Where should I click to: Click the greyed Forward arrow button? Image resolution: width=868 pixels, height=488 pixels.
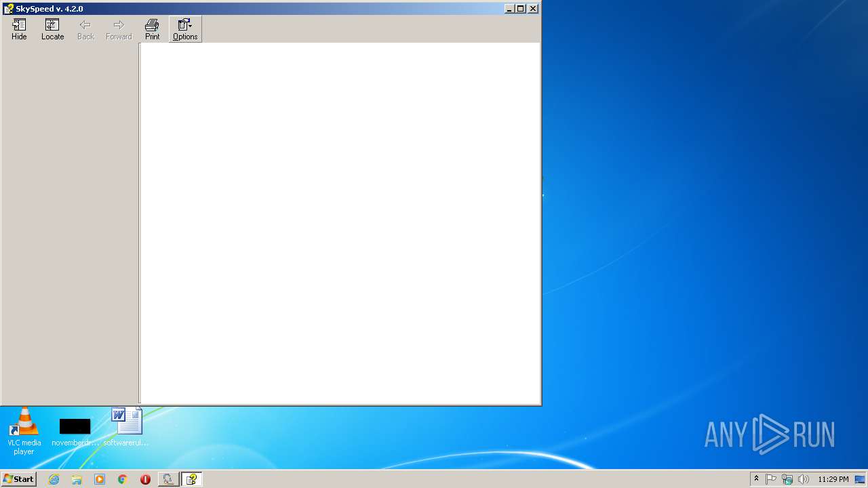[119, 29]
